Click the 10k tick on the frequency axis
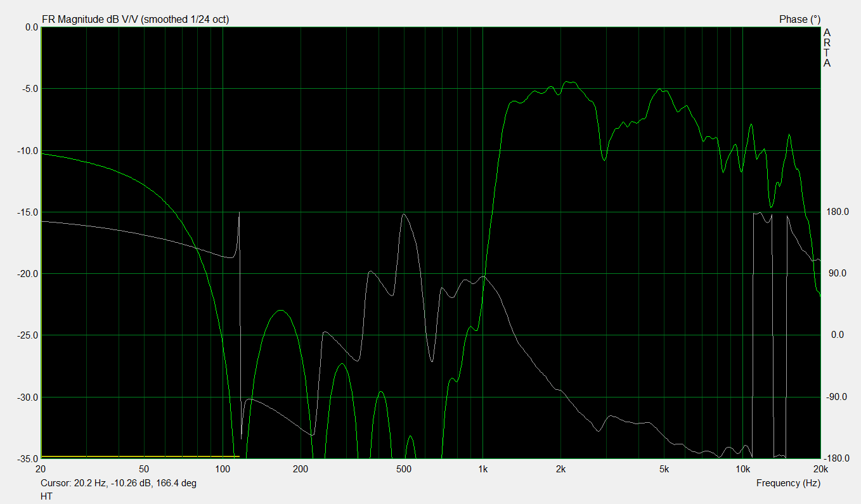Viewport: 861px width, 504px height. pyautogui.click(x=742, y=470)
